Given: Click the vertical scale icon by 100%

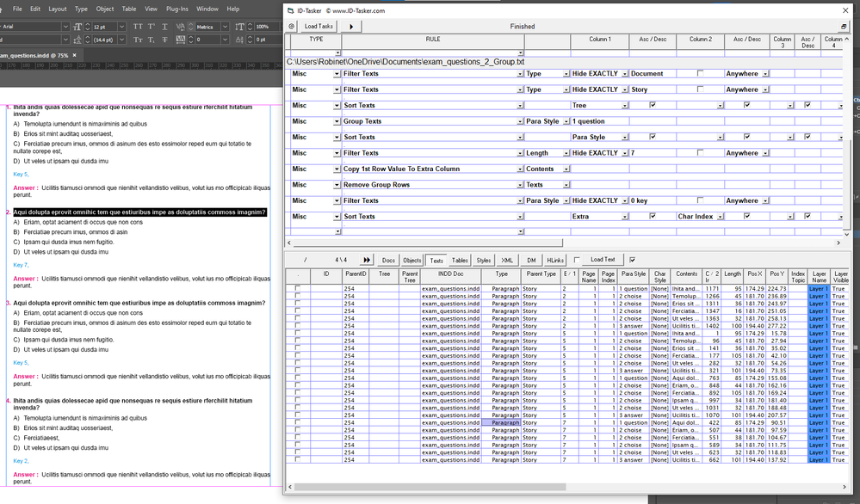Looking at the screenshot, I should (239, 27).
